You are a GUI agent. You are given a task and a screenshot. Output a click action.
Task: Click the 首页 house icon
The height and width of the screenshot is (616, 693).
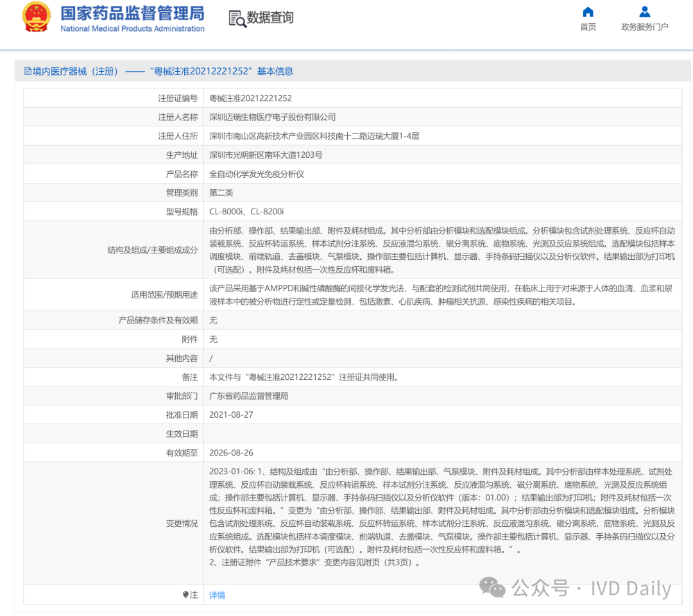(588, 12)
